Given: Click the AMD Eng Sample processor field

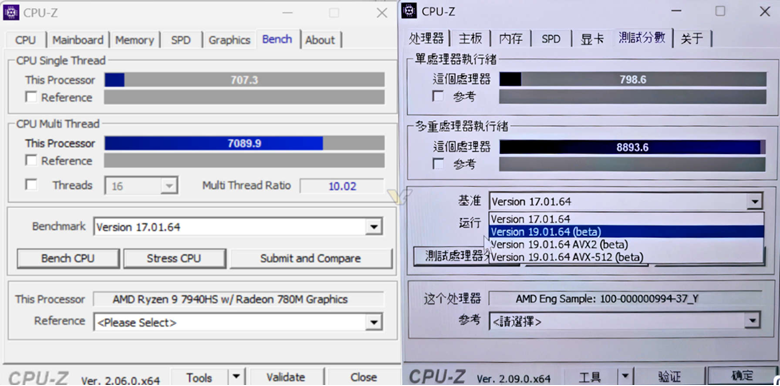Looking at the screenshot, I should pos(625,298).
